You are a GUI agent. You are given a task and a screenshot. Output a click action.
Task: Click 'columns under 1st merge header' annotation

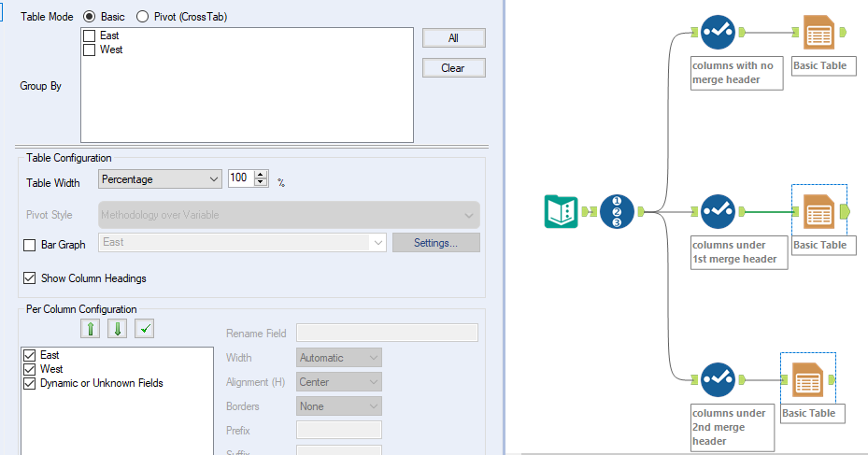[x=739, y=252]
